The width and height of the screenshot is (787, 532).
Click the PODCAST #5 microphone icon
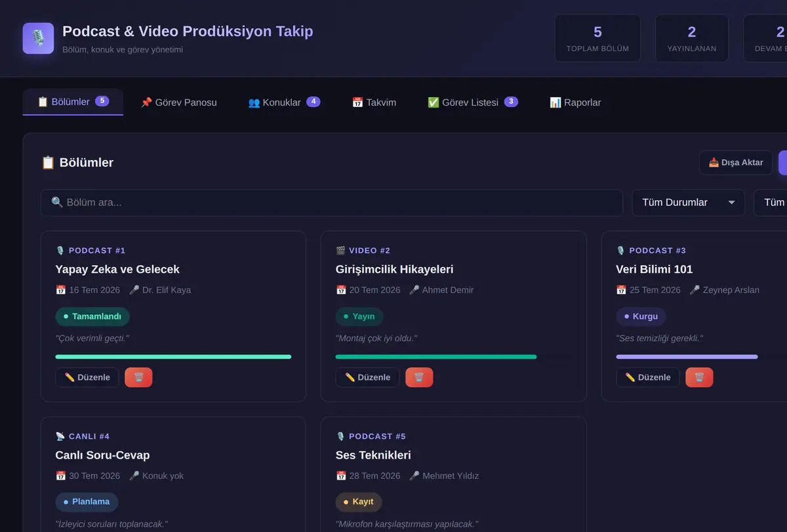pos(340,436)
